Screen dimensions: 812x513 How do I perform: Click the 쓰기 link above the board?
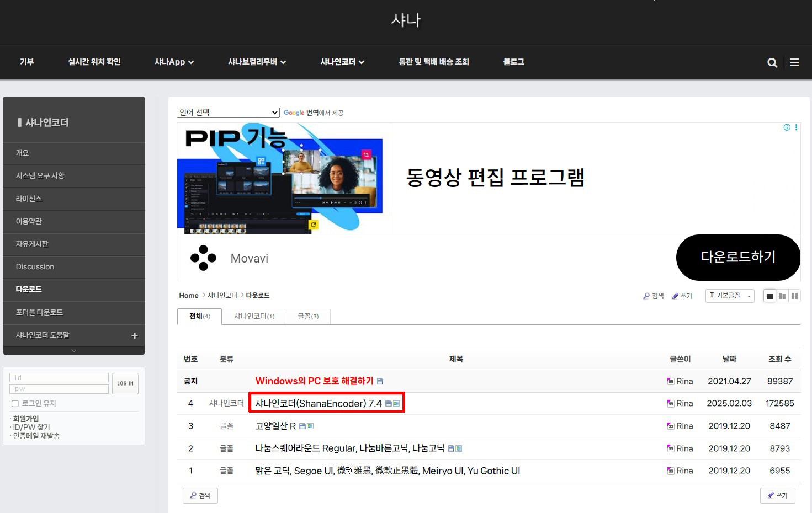(x=682, y=296)
